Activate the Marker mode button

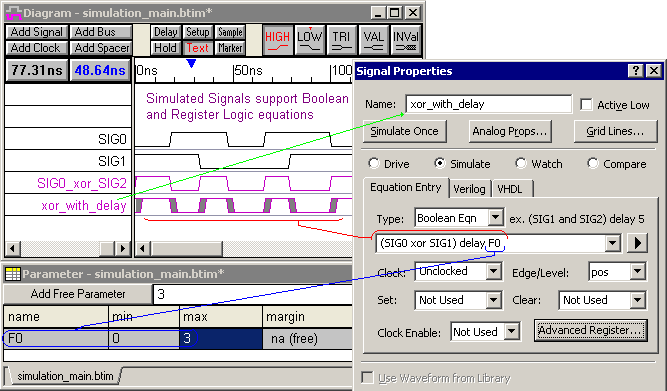230,48
